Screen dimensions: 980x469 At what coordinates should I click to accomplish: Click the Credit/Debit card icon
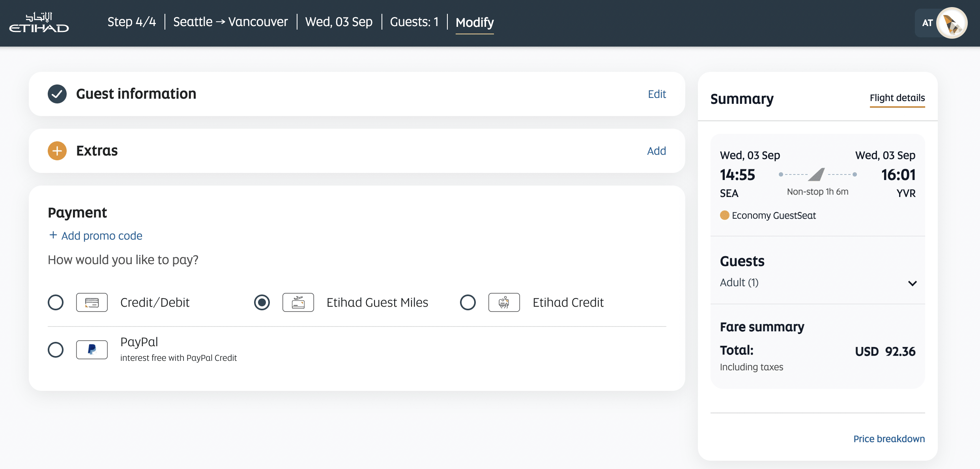tap(92, 302)
